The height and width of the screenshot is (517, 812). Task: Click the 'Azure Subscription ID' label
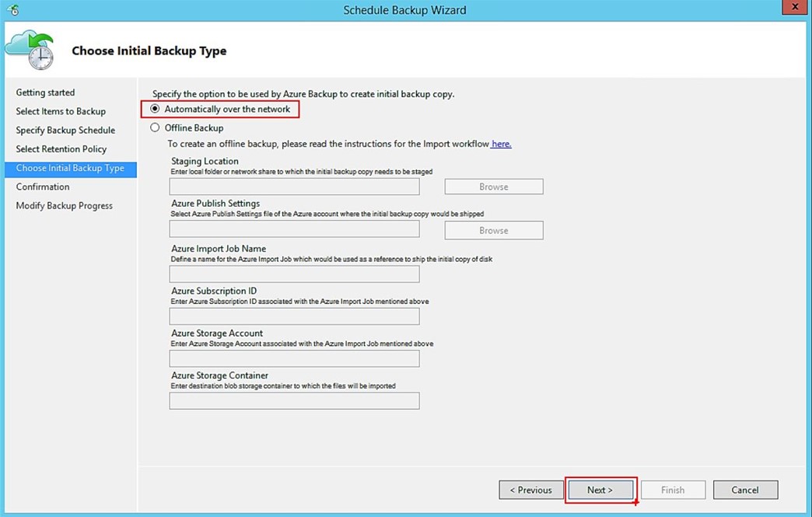tap(214, 291)
